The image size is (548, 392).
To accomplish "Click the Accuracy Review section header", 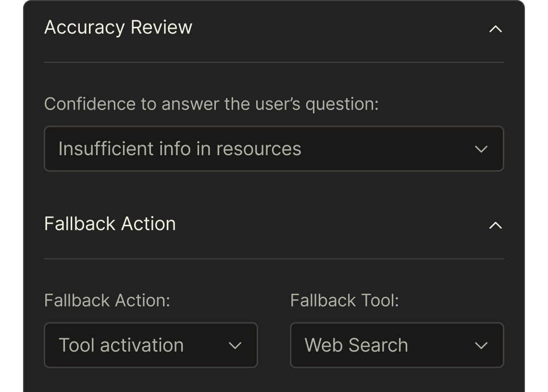I will click(x=119, y=28).
